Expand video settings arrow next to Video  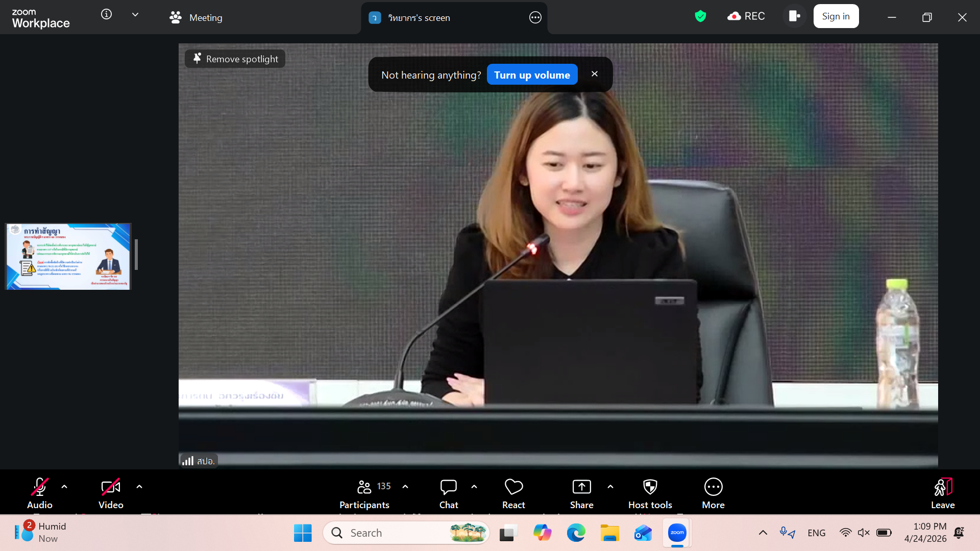tap(139, 487)
